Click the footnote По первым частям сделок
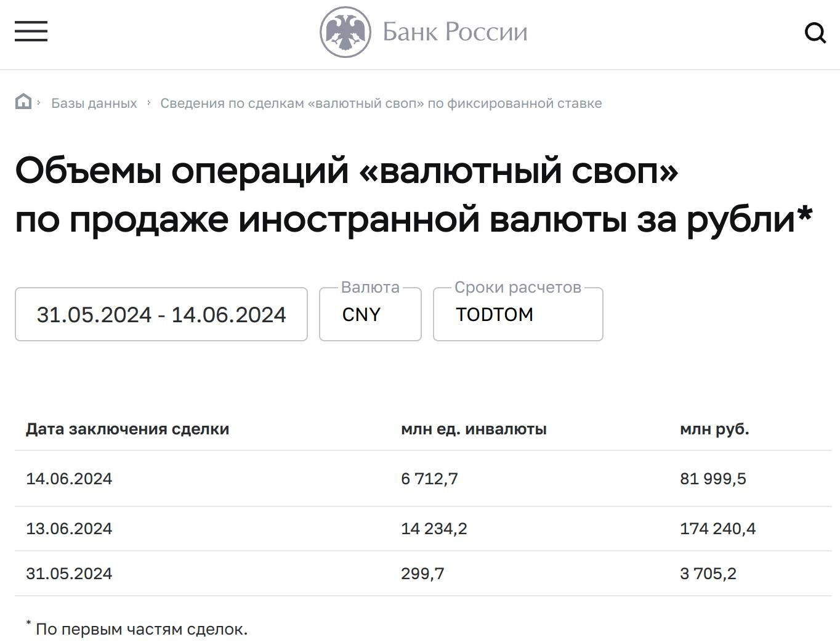The image size is (840, 642). [x=142, y=629]
